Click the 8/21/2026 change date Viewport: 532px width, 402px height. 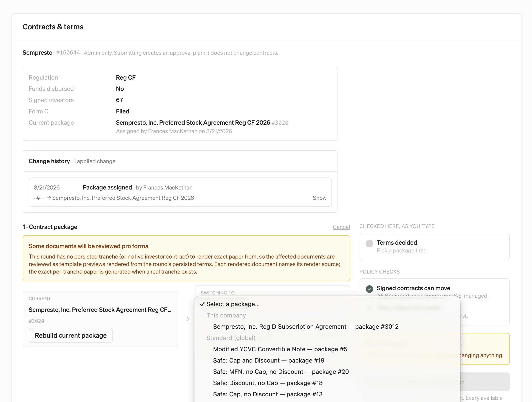point(47,188)
